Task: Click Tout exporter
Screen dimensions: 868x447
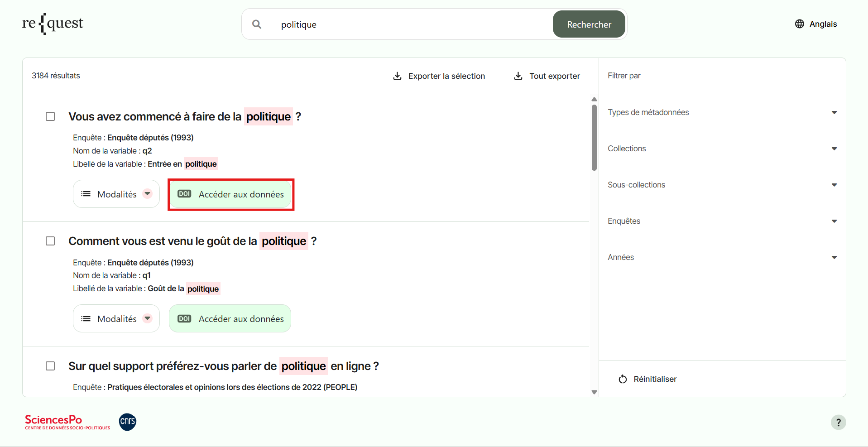Action: pos(547,76)
